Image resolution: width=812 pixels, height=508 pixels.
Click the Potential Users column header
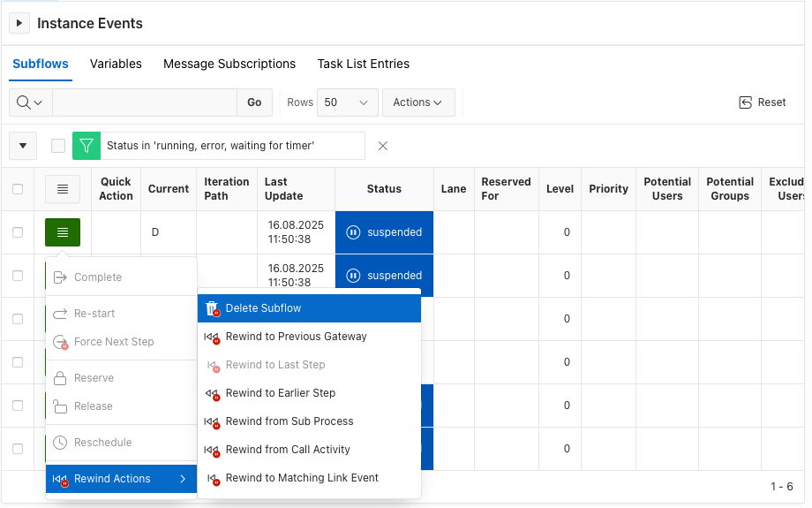(x=667, y=189)
